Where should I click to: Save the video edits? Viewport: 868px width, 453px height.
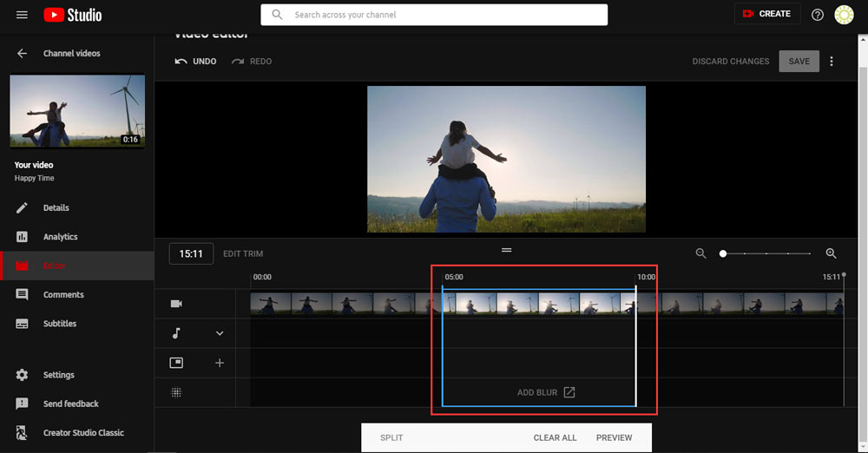coord(799,62)
